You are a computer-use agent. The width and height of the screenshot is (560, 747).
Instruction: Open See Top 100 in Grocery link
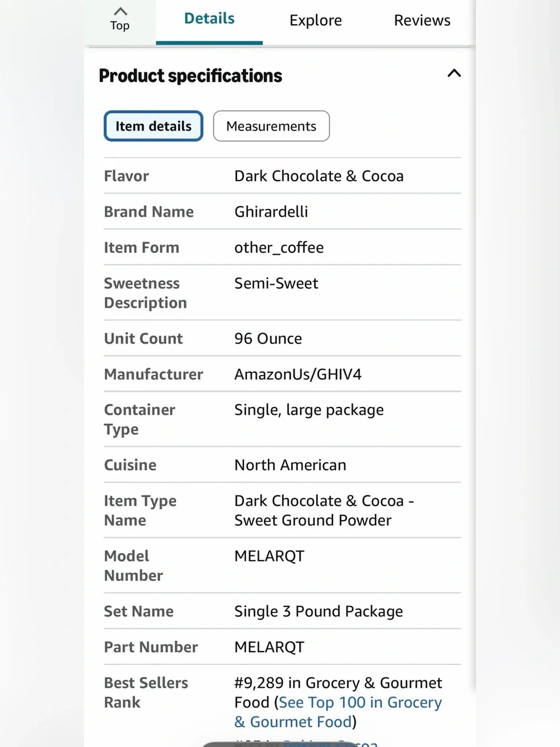[x=338, y=712]
